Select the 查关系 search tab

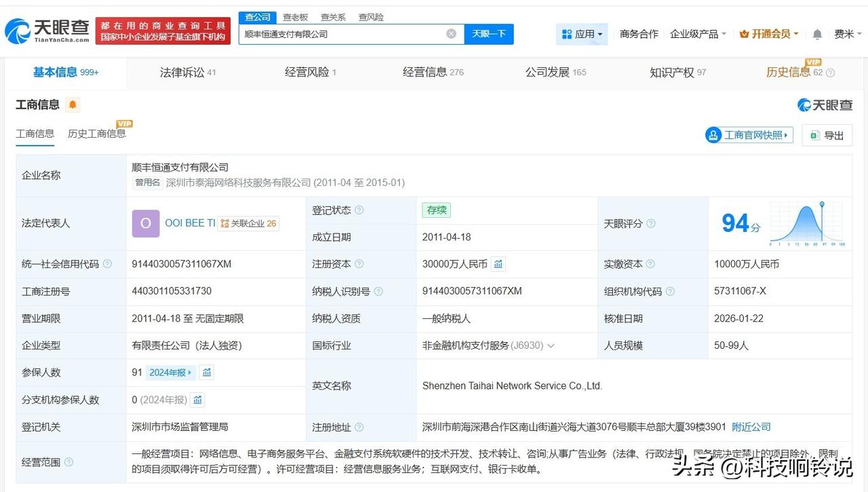pos(333,17)
